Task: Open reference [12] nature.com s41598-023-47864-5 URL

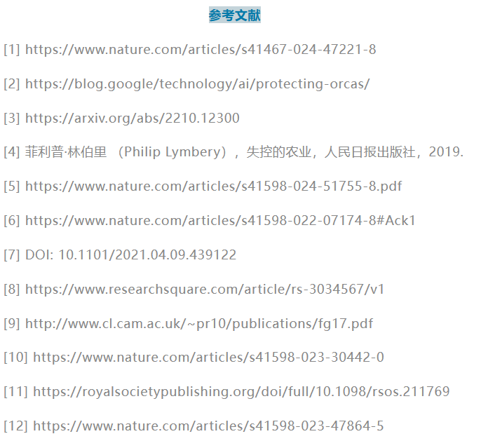Action: pos(208,426)
